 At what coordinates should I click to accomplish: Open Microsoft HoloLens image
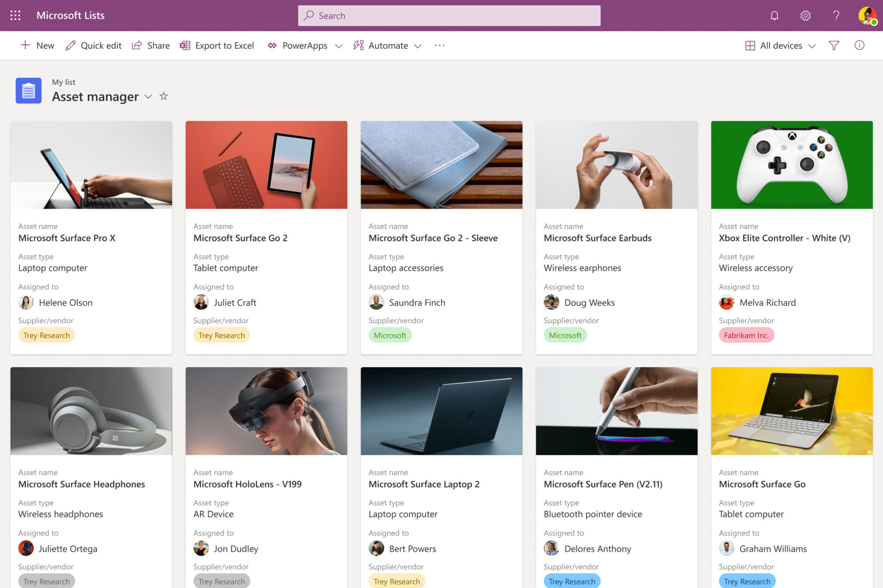266,411
